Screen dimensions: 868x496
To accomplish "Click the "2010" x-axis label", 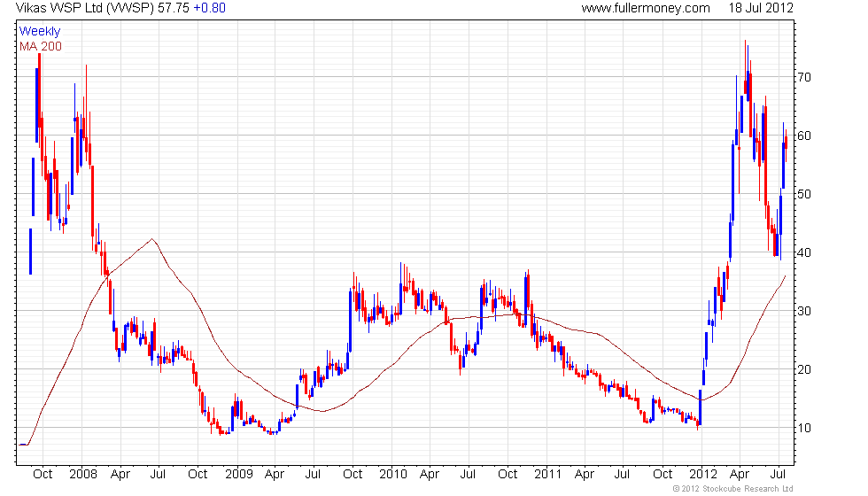I will coord(393,475).
